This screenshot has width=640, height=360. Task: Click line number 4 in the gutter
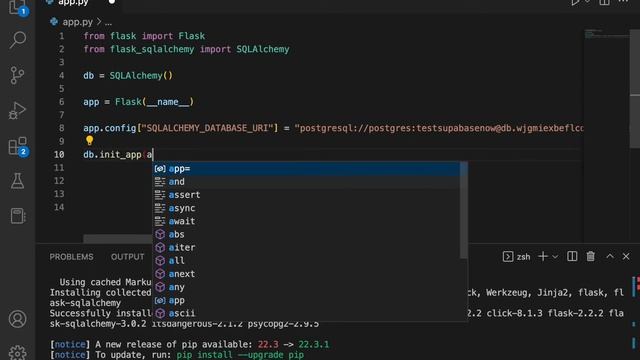click(x=62, y=76)
